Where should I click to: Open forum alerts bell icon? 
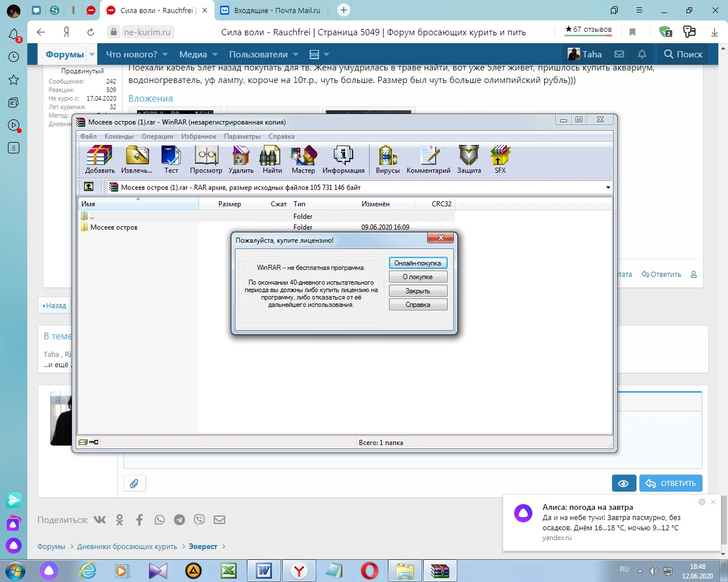[x=642, y=55]
